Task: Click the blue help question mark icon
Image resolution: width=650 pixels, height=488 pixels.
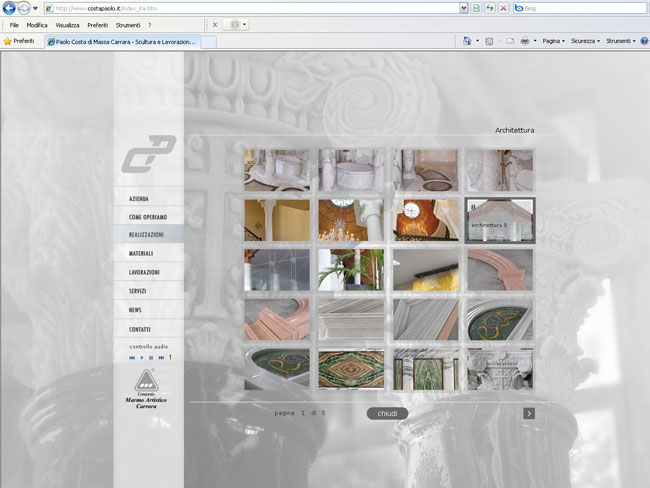Action: (644, 41)
